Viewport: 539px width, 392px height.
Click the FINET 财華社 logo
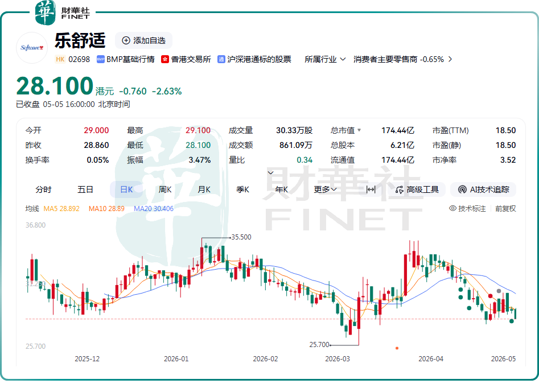[63, 13]
